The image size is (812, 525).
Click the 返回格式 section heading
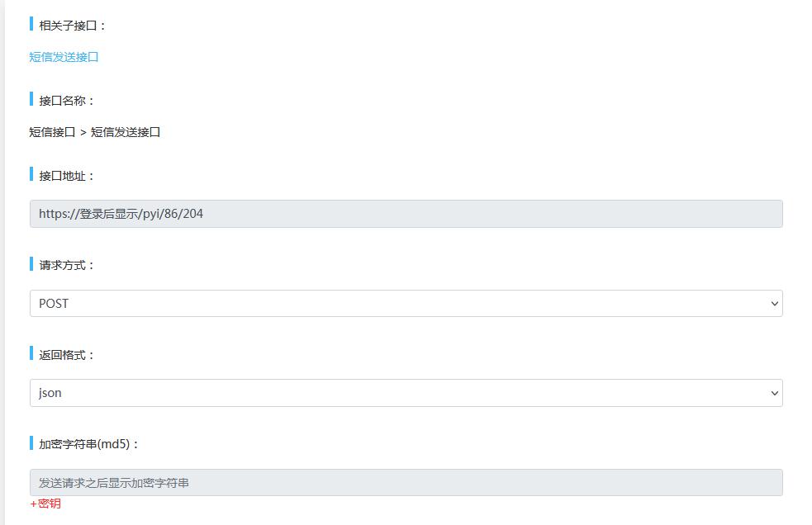[x=67, y=355]
